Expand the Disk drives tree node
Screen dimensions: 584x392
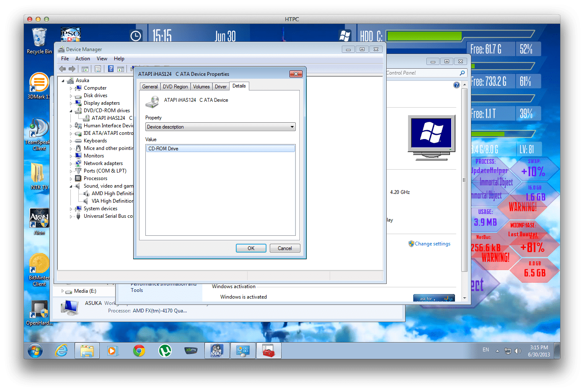(72, 95)
